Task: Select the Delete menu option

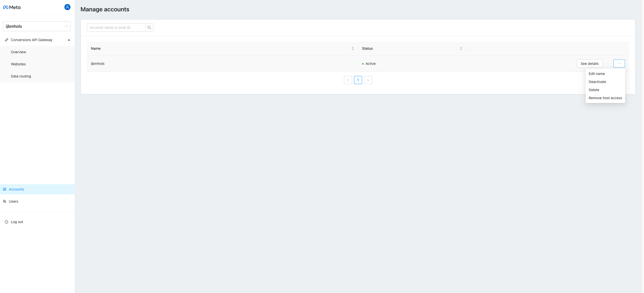Action: [593, 90]
